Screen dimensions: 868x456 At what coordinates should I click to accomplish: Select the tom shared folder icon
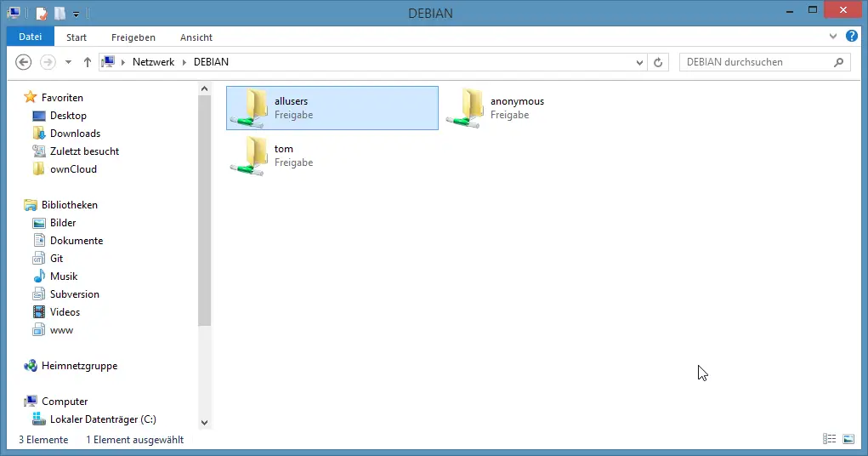(249, 156)
